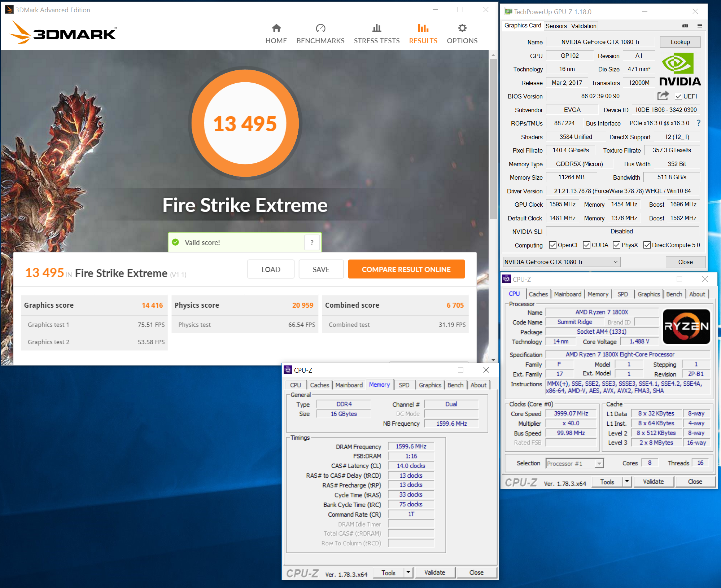Open the GPU-Z hamburger menu
Screen dimensions: 721x588
[700, 26]
